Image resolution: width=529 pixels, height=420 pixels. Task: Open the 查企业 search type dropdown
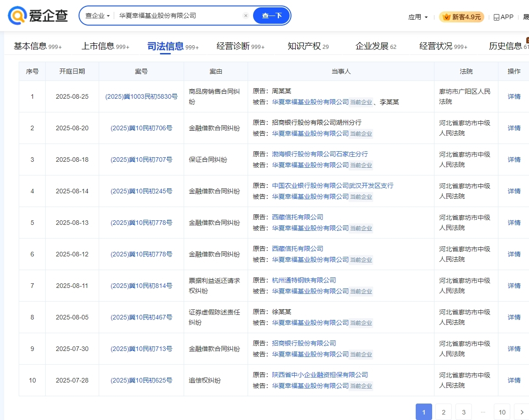point(97,16)
